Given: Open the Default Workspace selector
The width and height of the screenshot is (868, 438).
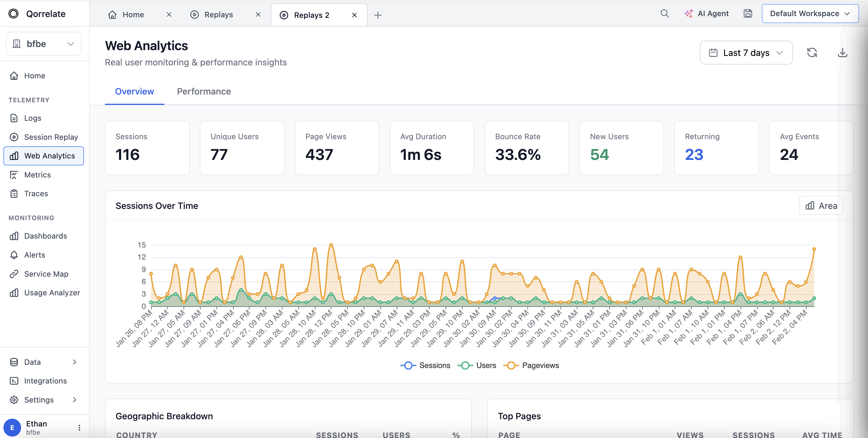Looking at the screenshot, I should click(x=810, y=14).
